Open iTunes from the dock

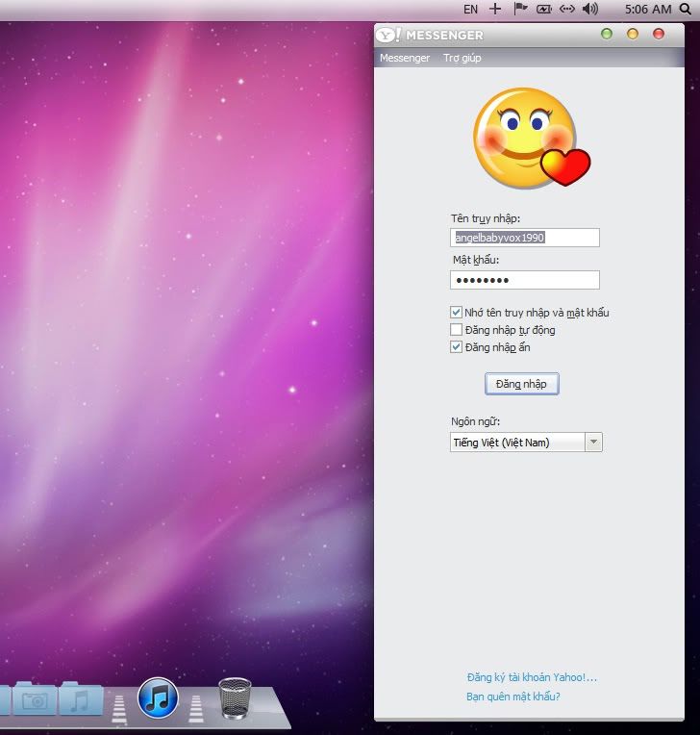pyautogui.click(x=159, y=697)
